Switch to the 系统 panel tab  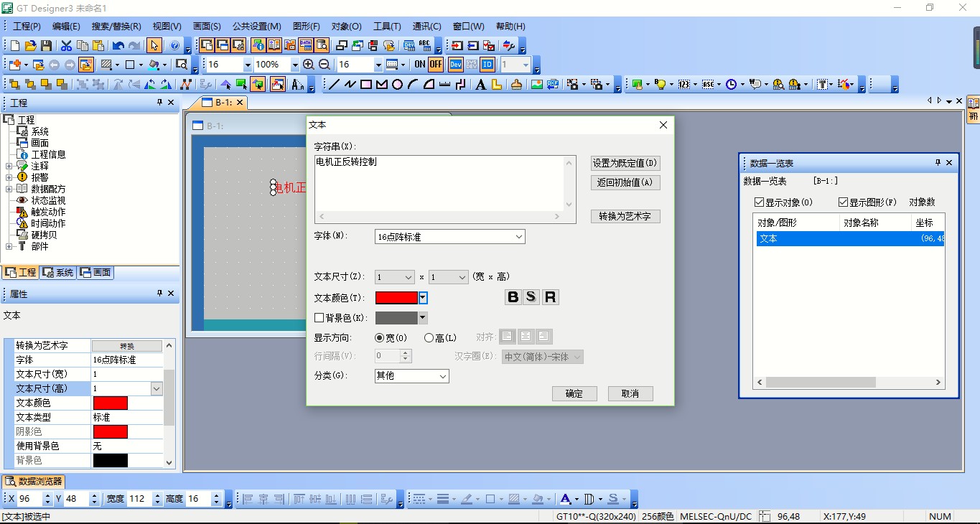click(x=58, y=273)
